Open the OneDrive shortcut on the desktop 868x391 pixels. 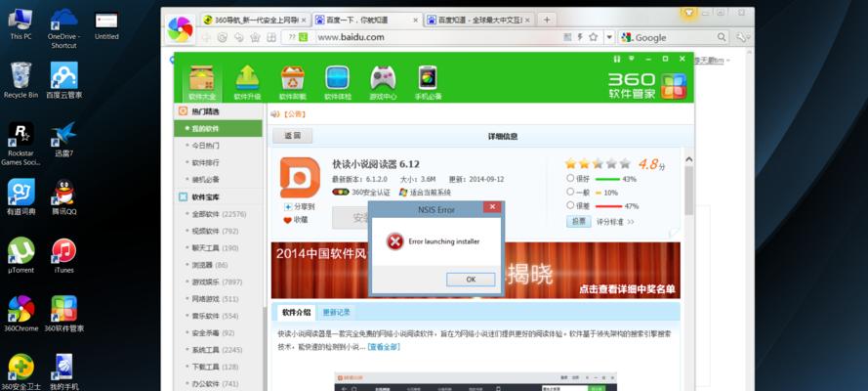(63, 28)
